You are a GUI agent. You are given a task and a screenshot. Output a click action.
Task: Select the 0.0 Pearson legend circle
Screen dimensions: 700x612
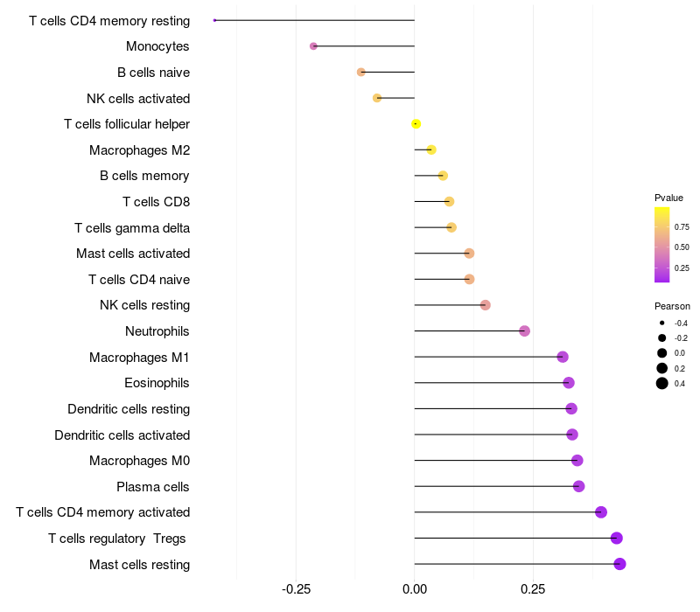[662, 352]
